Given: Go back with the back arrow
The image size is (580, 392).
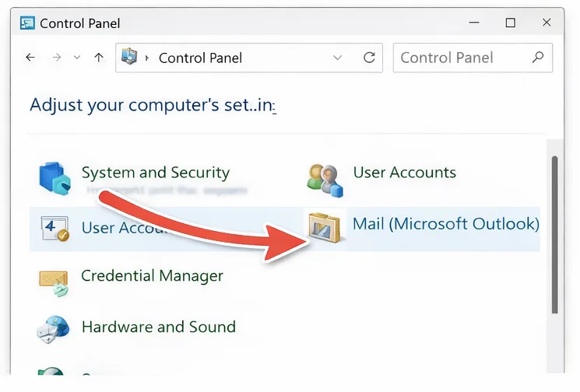Looking at the screenshot, I should point(30,58).
